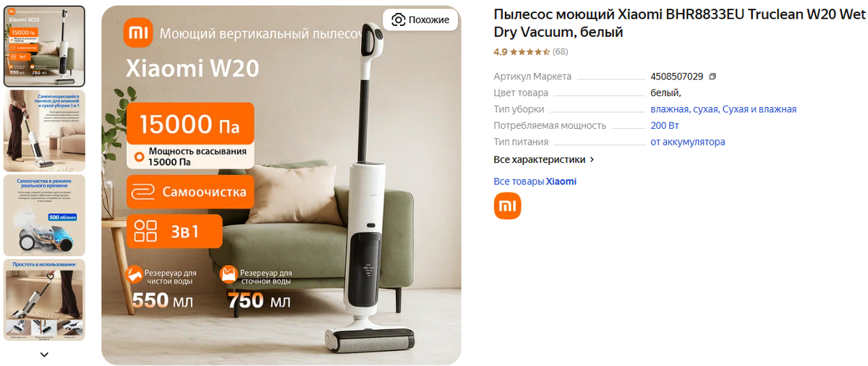Image resolution: width=868 pixels, height=366 pixels.
Task: Open the 68 reviews count
Action: [561, 52]
